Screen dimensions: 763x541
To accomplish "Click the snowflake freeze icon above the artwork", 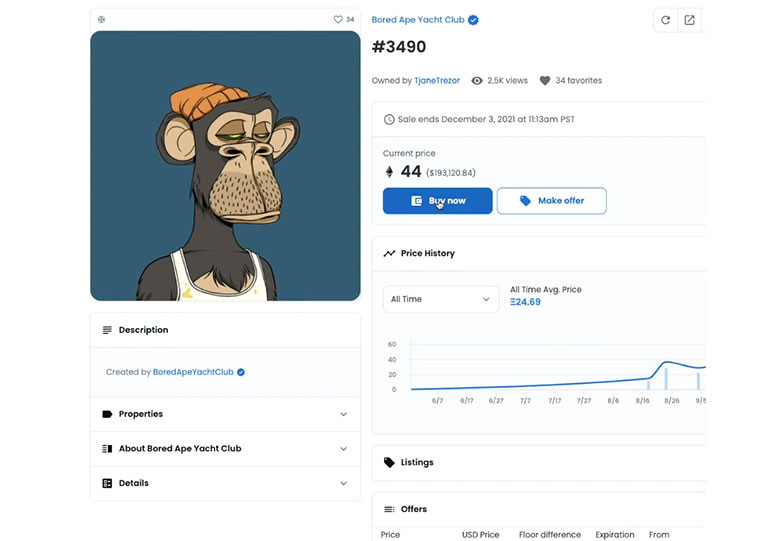I will pos(101,19).
